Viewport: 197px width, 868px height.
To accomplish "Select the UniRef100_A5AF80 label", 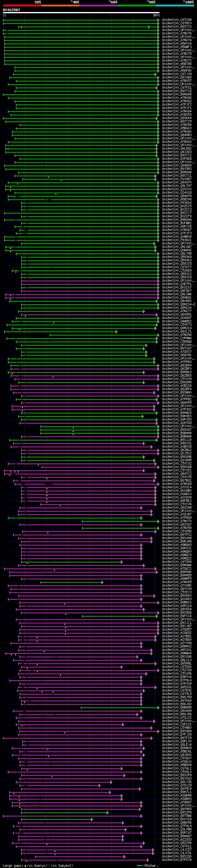I will point(177,71).
